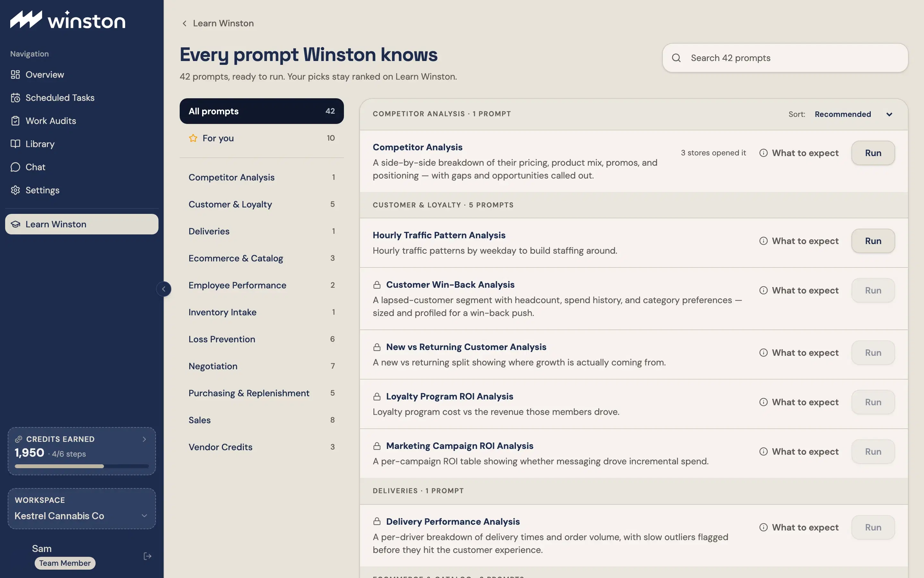Click the Work Audits clipboard icon

pos(15,121)
